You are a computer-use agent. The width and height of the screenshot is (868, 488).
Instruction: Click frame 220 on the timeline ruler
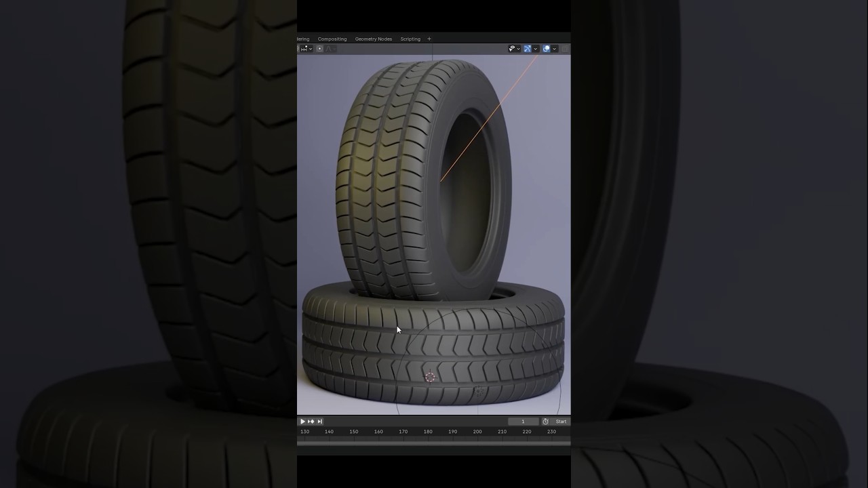[527, 432]
